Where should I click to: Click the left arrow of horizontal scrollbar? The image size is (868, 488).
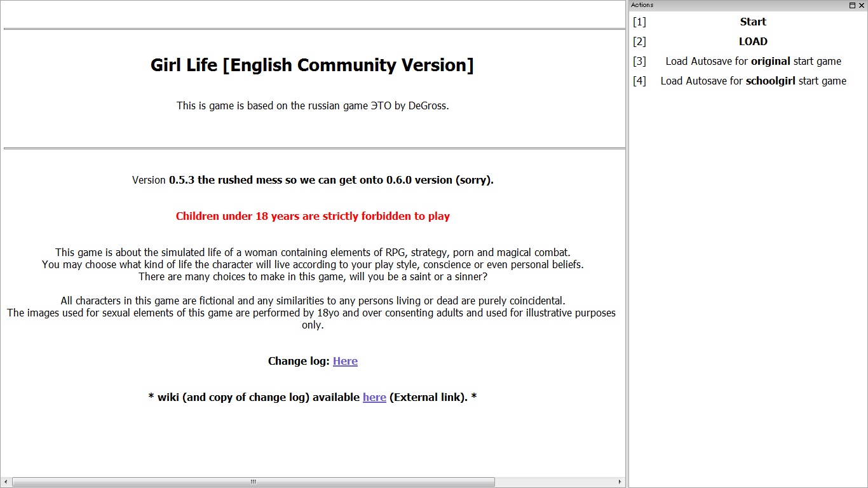6,482
